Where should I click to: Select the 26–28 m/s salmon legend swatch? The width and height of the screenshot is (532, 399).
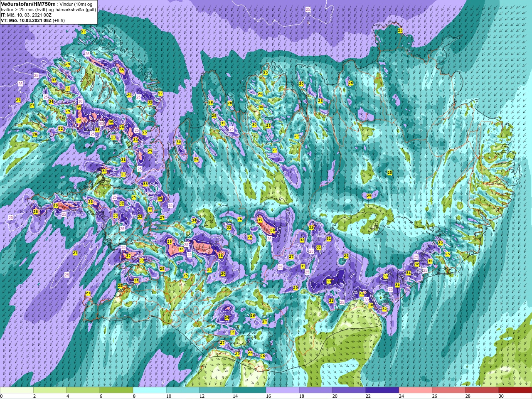[x=449, y=390]
